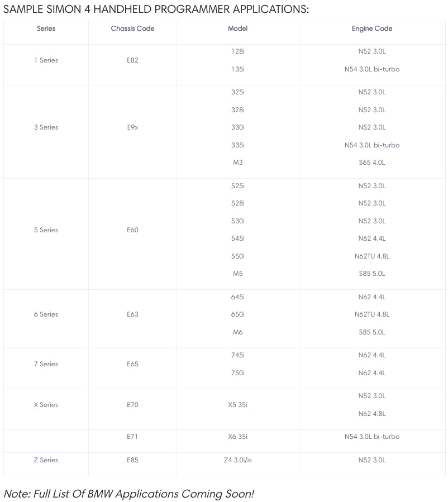Click the 550i model entry
Viewport: 448px width, 502px height.
tap(237, 256)
